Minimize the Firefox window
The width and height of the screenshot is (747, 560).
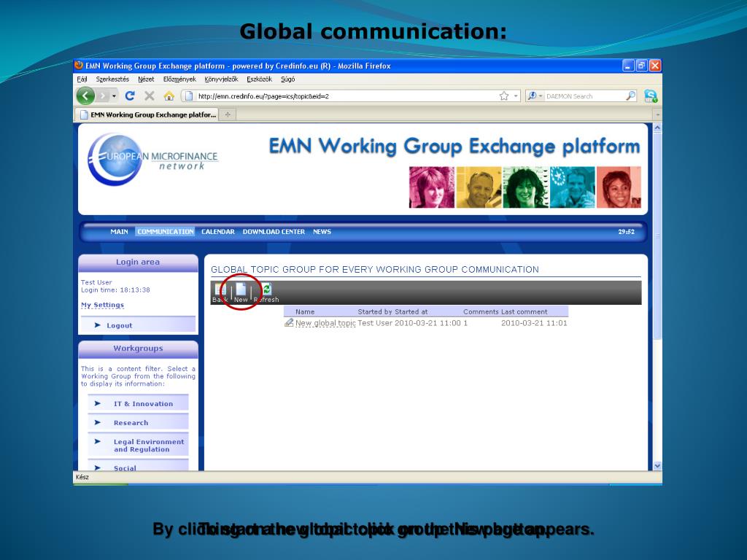(x=628, y=65)
